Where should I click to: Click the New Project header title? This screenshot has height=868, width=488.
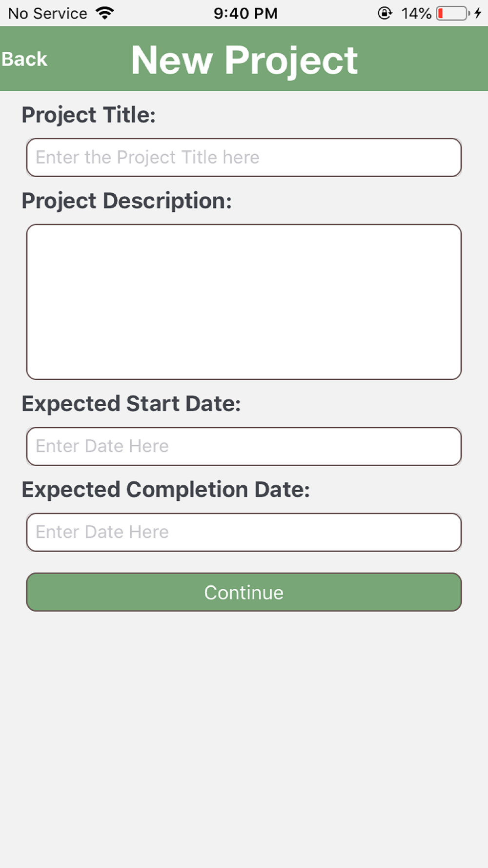coord(244,60)
